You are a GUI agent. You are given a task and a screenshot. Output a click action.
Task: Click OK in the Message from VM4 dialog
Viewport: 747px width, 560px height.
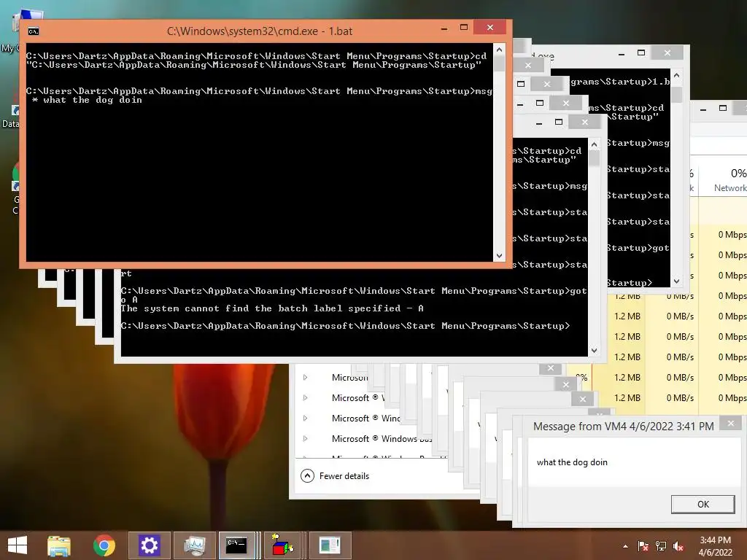coord(703,505)
